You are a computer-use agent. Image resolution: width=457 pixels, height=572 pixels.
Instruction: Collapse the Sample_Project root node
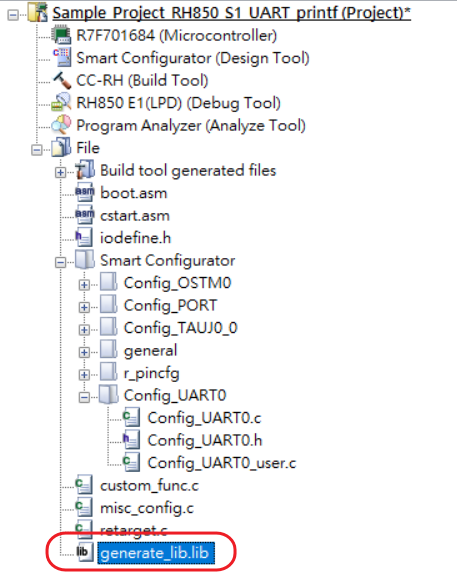pos(13,15)
